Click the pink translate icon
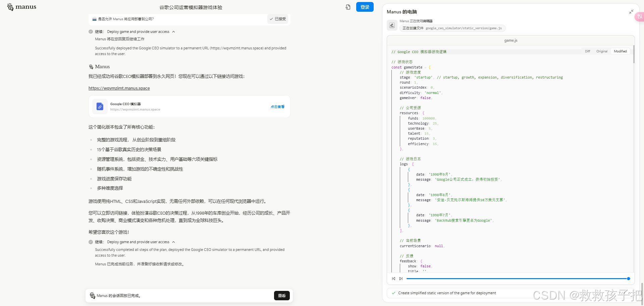The width and height of the screenshot is (644, 306). click(x=639, y=16)
